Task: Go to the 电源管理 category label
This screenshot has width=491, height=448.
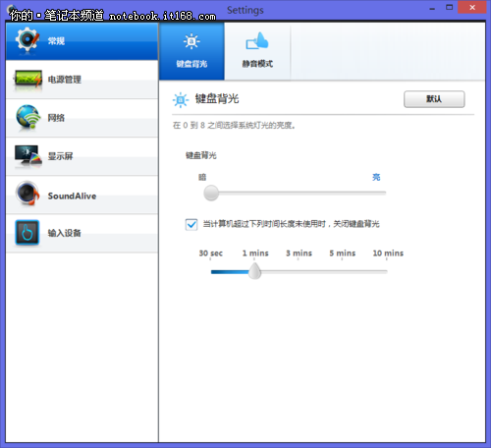Action: (x=65, y=80)
